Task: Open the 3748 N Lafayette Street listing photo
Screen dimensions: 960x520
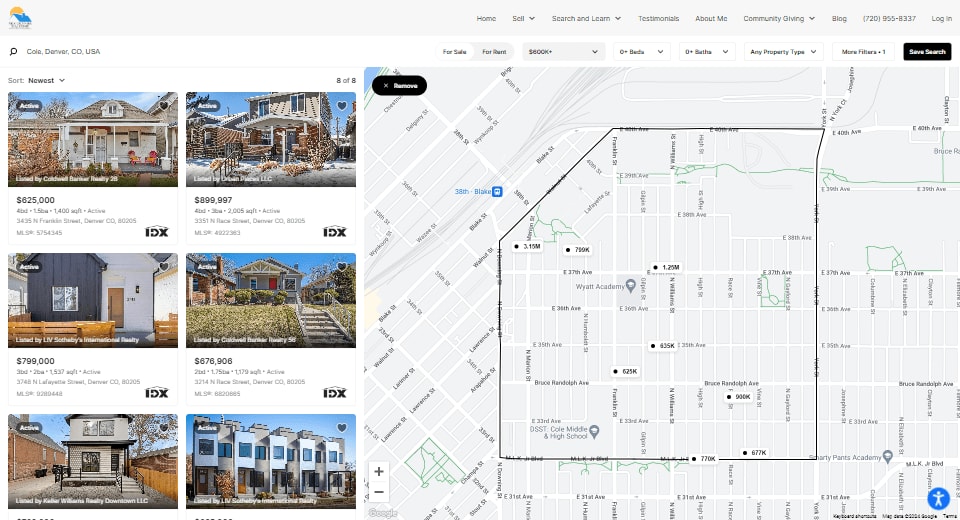Action: (93, 301)
